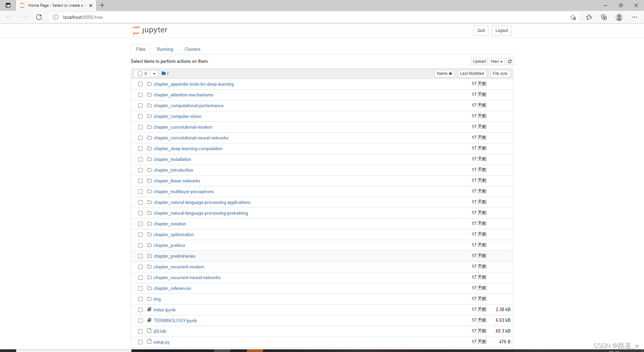Click the file icon for setup.py
The height and width of the screenshot is (352, 644).
[150, 342]
